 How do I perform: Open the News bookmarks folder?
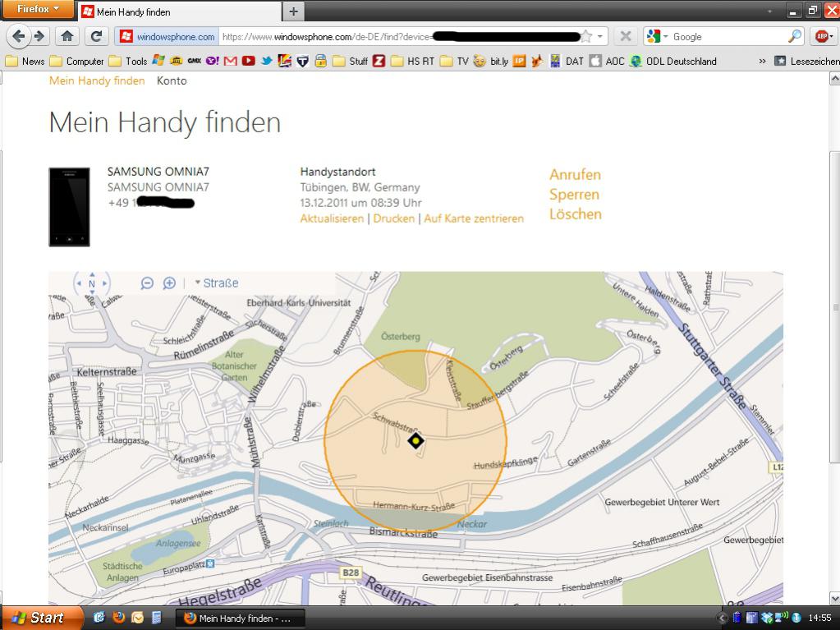click(x=25, y=61)
